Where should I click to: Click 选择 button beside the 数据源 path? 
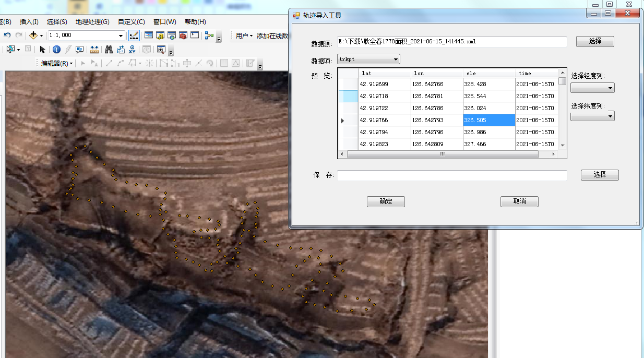tap(595, 41)
